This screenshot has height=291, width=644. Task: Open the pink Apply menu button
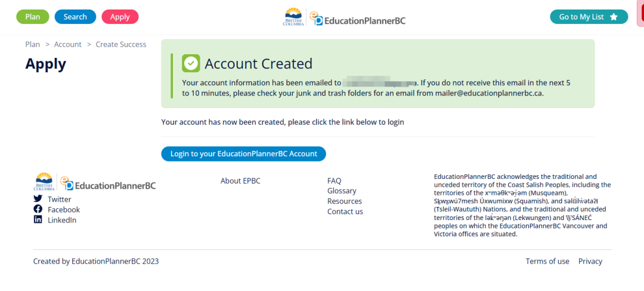coord(120,17)
